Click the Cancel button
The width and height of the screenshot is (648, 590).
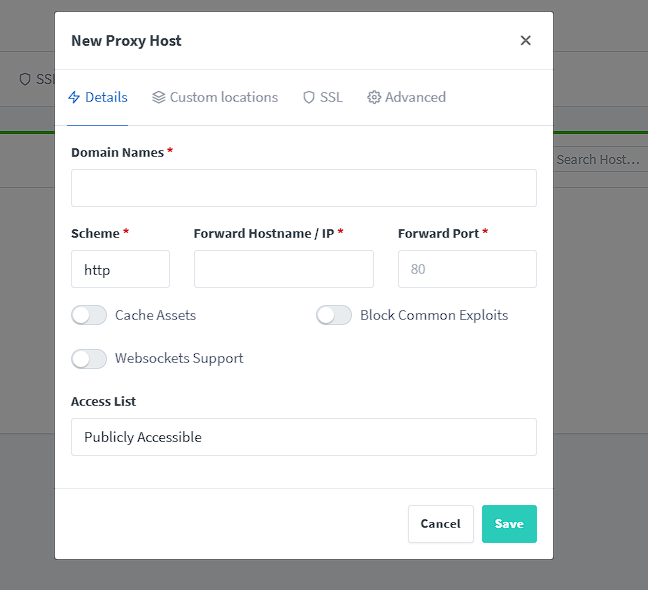coord(440,524)
